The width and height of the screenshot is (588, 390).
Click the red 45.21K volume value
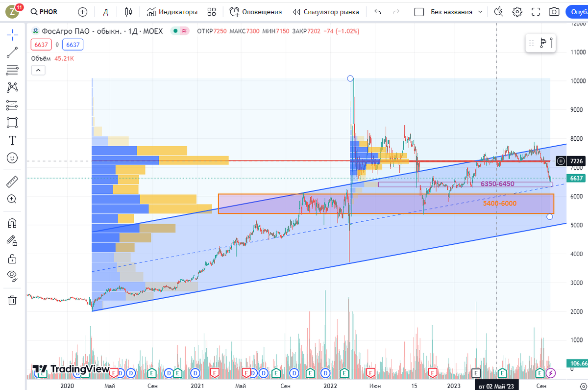point(64,58)
